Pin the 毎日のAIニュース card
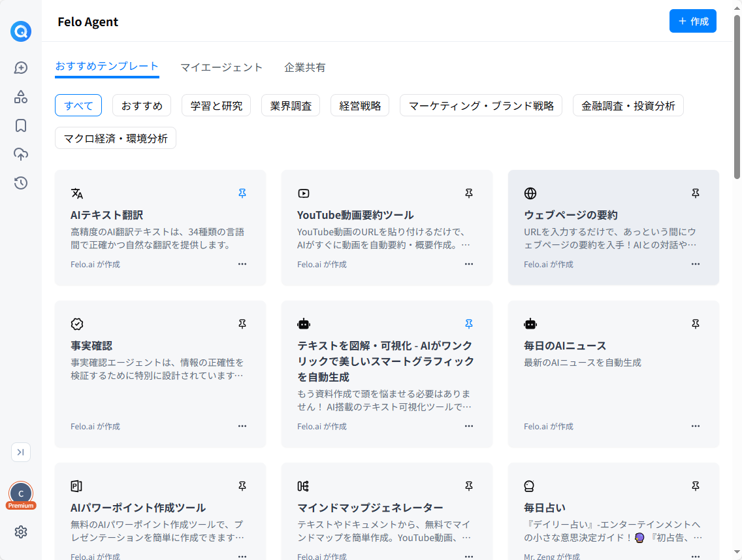 click(x=696, y=324)
